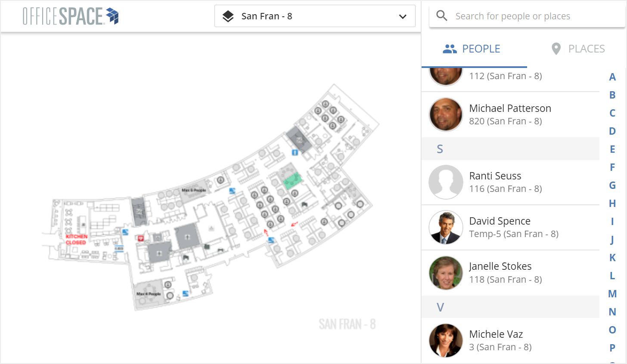
Task: Click the map pin icon beside PLACES
Action: 556,48
